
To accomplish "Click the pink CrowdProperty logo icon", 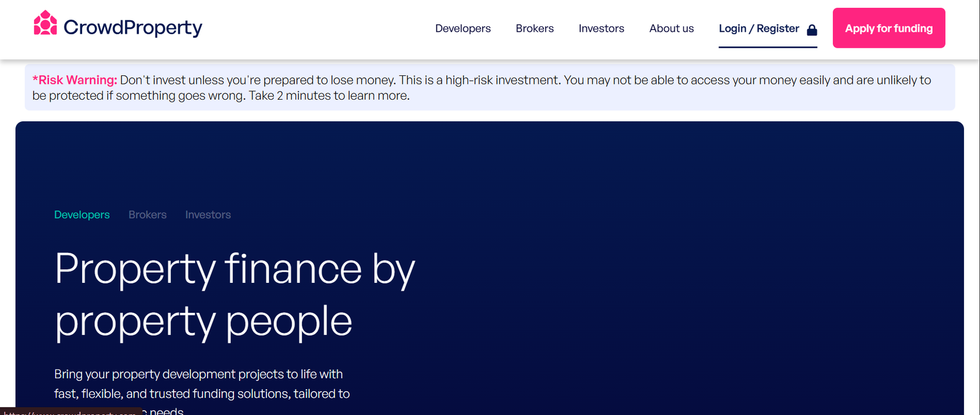I will [x=45, y=24].
